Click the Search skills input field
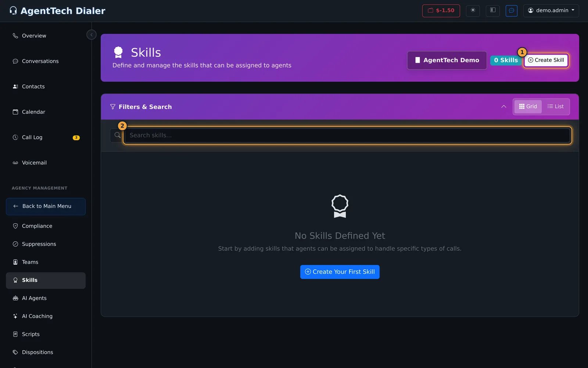Screen dimensions: 588x368 point(347,135)
